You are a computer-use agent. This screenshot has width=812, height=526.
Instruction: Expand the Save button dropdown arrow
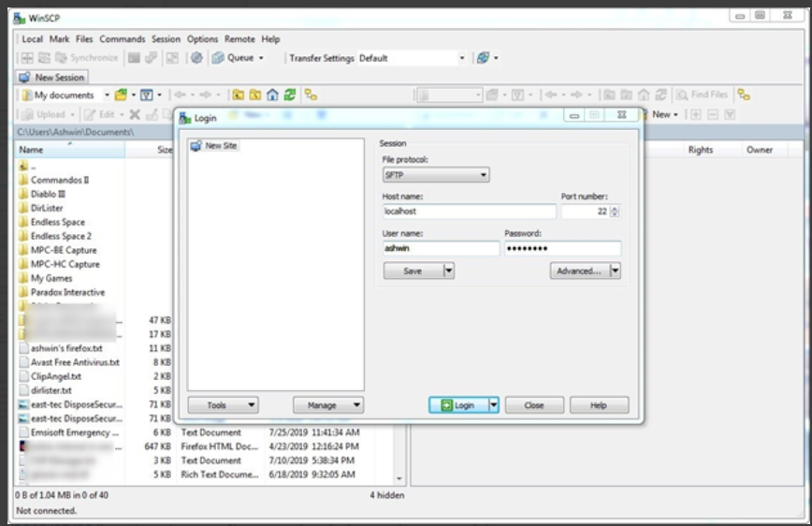point(449,270)
